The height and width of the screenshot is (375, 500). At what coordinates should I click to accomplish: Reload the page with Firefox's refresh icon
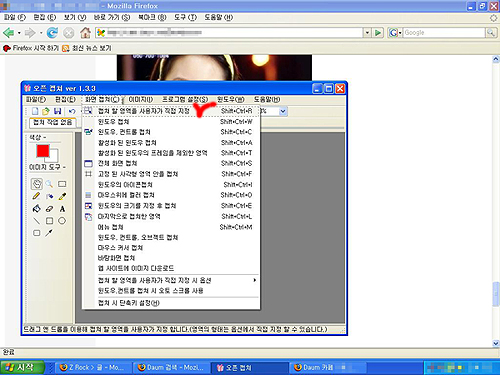tap(52, 33)
